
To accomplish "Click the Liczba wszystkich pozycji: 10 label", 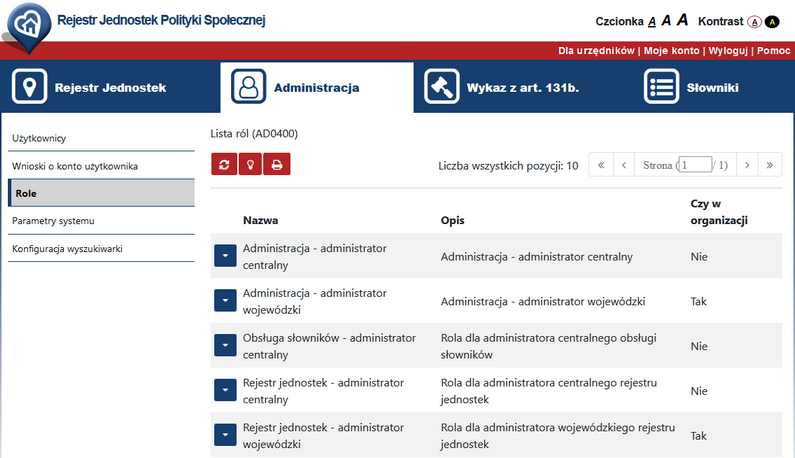I will [508, 166].
